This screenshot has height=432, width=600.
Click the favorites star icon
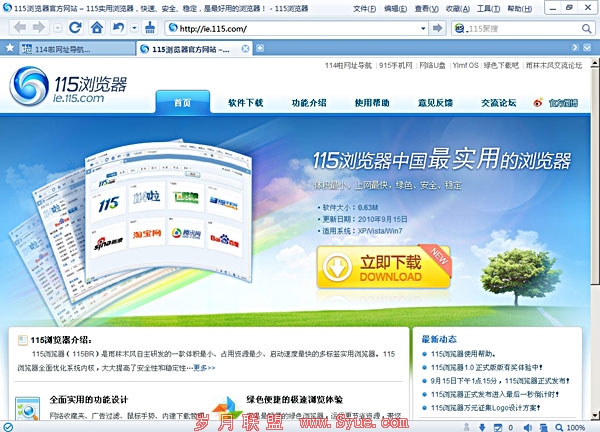10,48
